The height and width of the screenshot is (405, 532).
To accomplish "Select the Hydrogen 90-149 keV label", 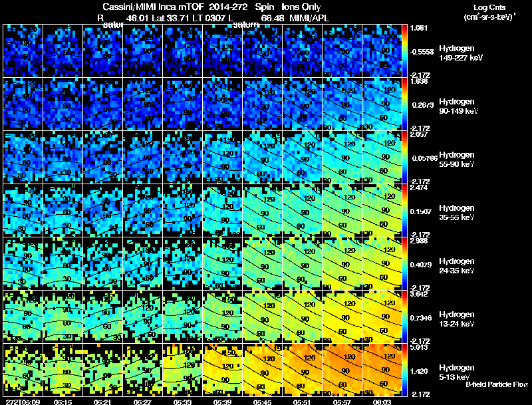I will tap(458, 106).
